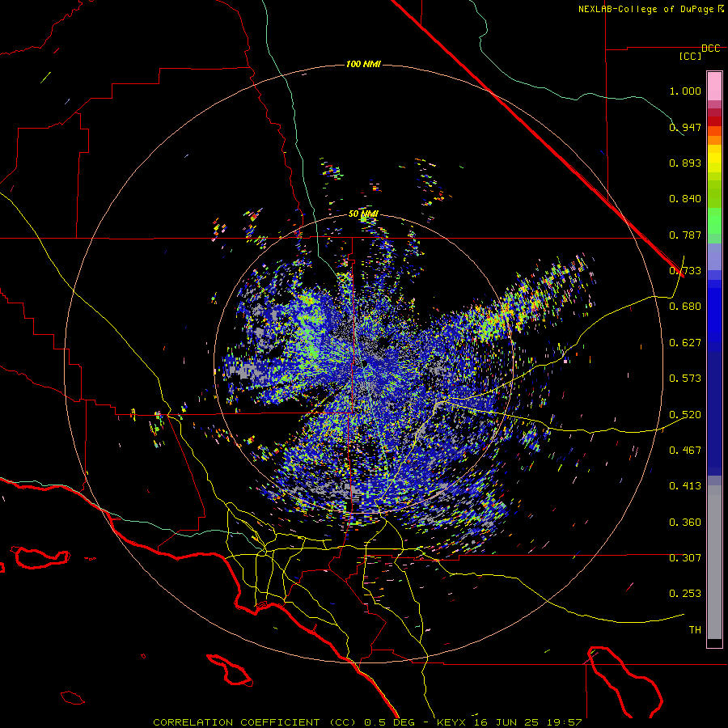The width and height of the screenshot is (728, 728).
Task: Click the 0.627 legend value
Action: [685, 343]
